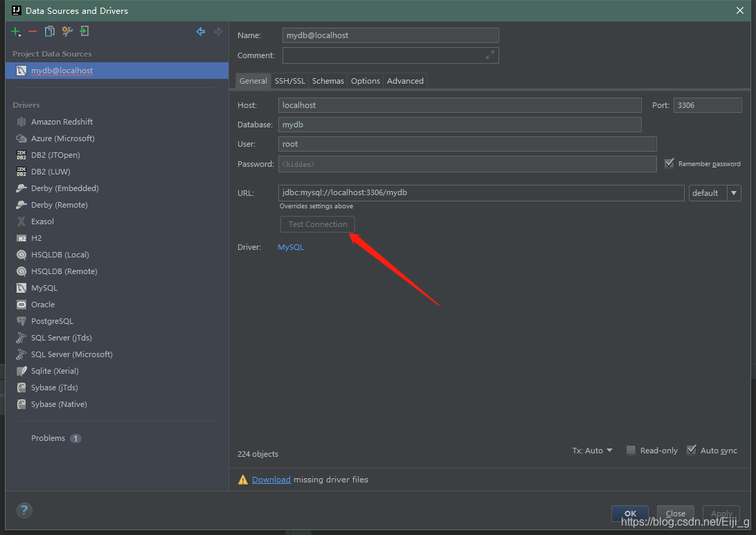The width and height of the screenshot is (756, 535).
Task: Focus the Host field containing localhost
Action: click(x=460, y=105)
